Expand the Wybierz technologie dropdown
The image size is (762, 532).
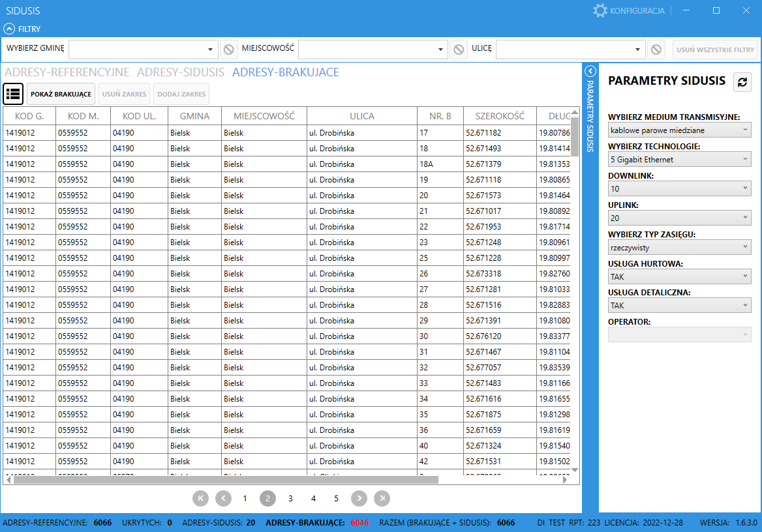(x=679, y=159)
